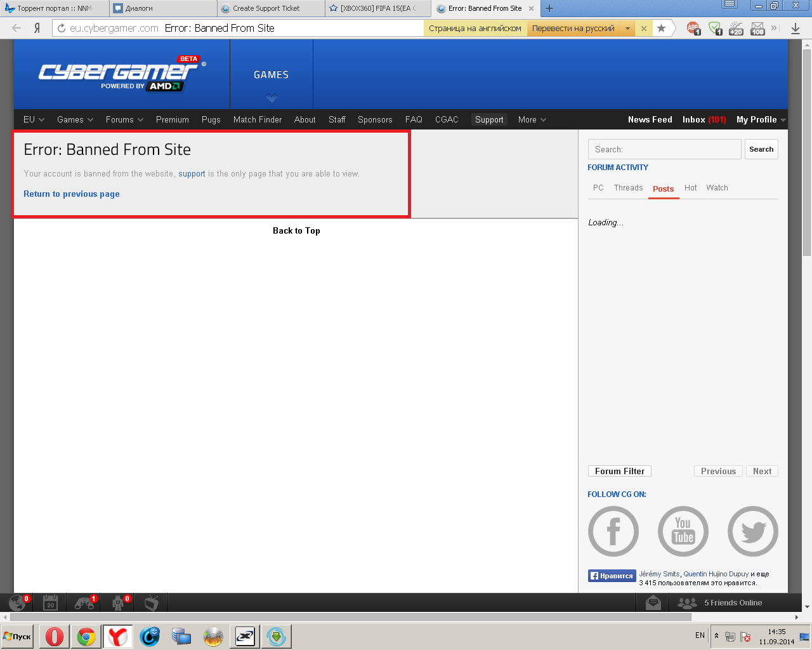Open translation options dropdown arrow
This screenshot has width=812, height=650.
point(627,28)
